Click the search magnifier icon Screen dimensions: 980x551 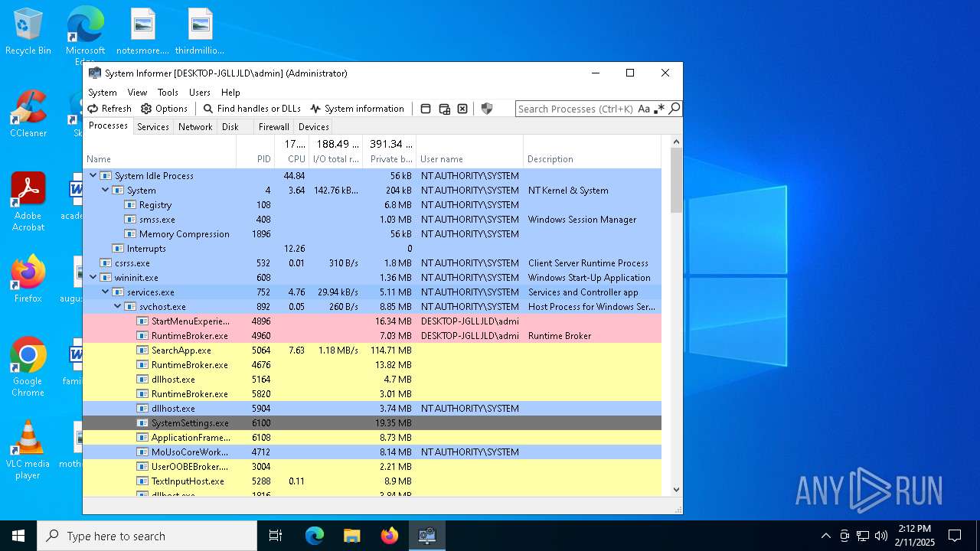point(675,109)
